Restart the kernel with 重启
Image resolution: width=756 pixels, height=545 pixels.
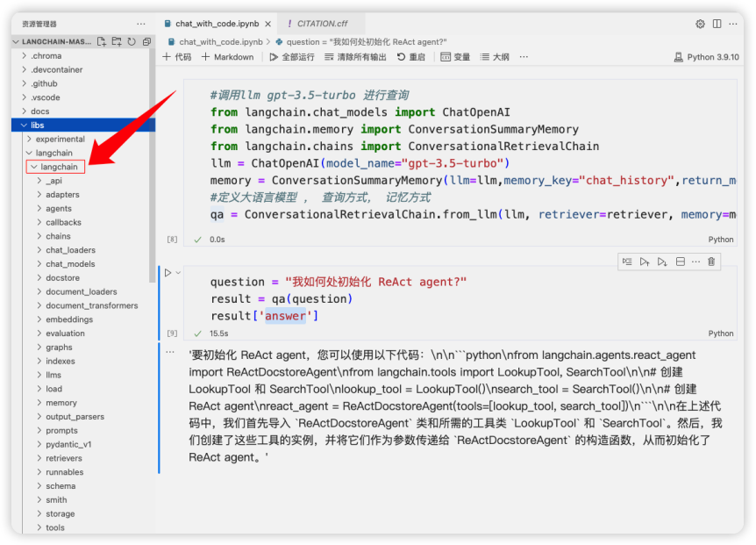pos(411,57)
